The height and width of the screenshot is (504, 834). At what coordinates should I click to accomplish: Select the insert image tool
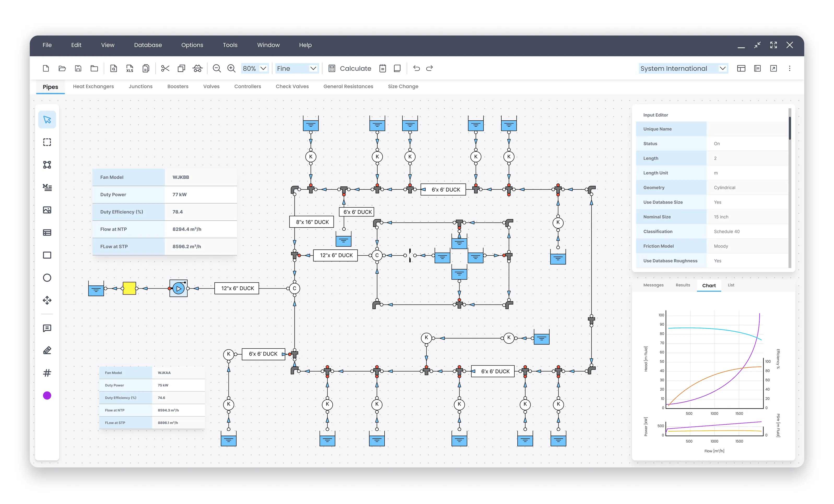(47, 210)
